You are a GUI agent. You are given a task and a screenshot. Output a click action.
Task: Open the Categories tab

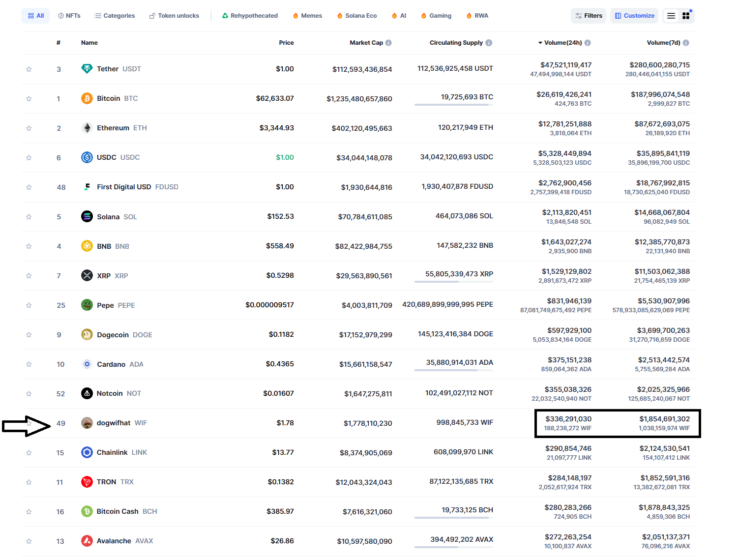point(115,16)
